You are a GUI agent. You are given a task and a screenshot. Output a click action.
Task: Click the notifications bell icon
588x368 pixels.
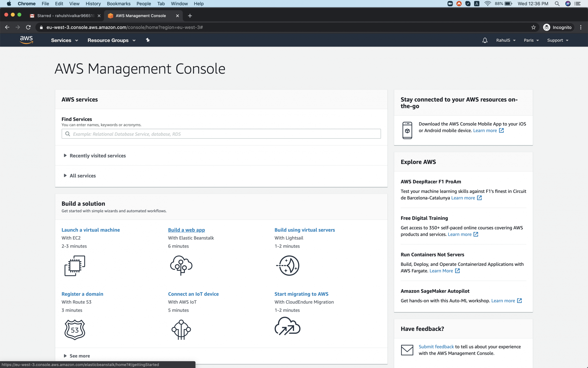[485, 40]
